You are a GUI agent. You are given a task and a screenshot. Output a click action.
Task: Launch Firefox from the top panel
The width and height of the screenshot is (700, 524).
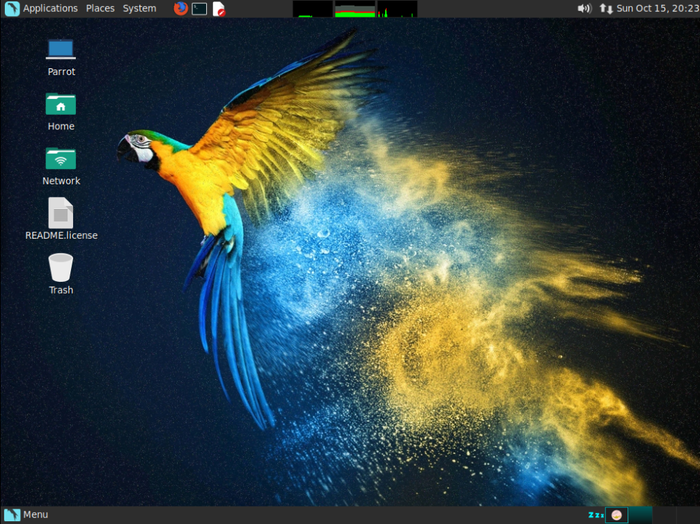point(181,8)
